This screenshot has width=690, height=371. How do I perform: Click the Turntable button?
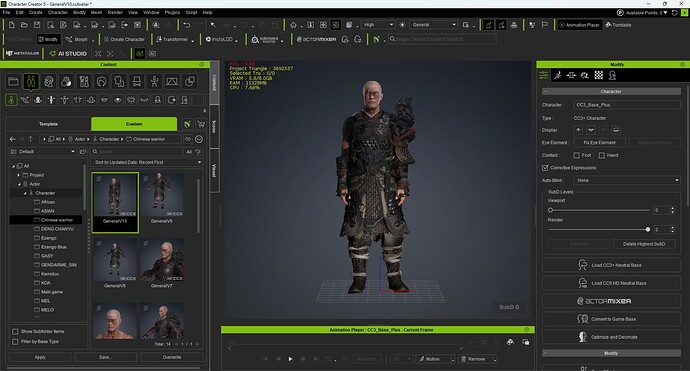click(x=618, y=25)
